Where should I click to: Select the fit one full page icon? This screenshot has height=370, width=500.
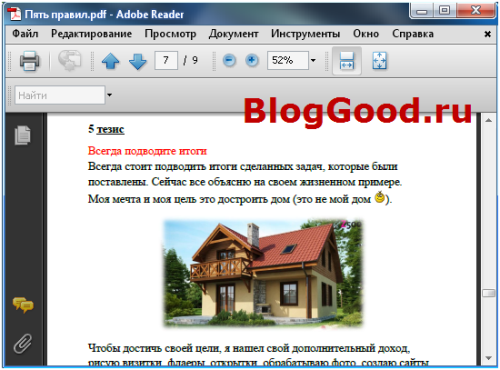pos(379,61)
